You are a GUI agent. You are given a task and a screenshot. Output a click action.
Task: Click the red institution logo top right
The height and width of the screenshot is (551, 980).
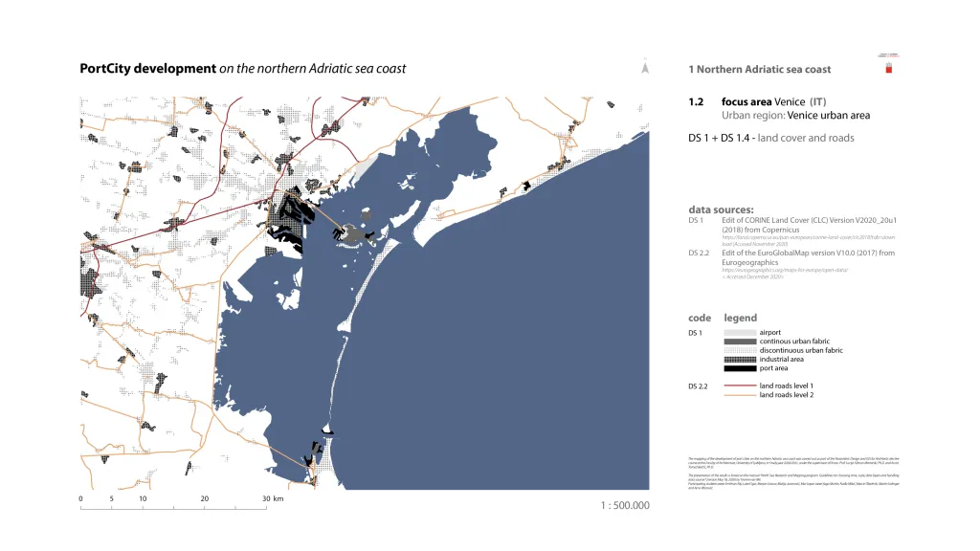(x=887, y=66)
